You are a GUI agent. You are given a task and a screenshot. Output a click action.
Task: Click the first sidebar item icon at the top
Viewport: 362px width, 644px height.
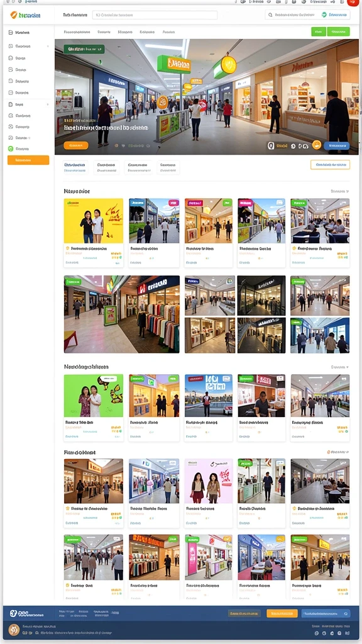[11, 33]
